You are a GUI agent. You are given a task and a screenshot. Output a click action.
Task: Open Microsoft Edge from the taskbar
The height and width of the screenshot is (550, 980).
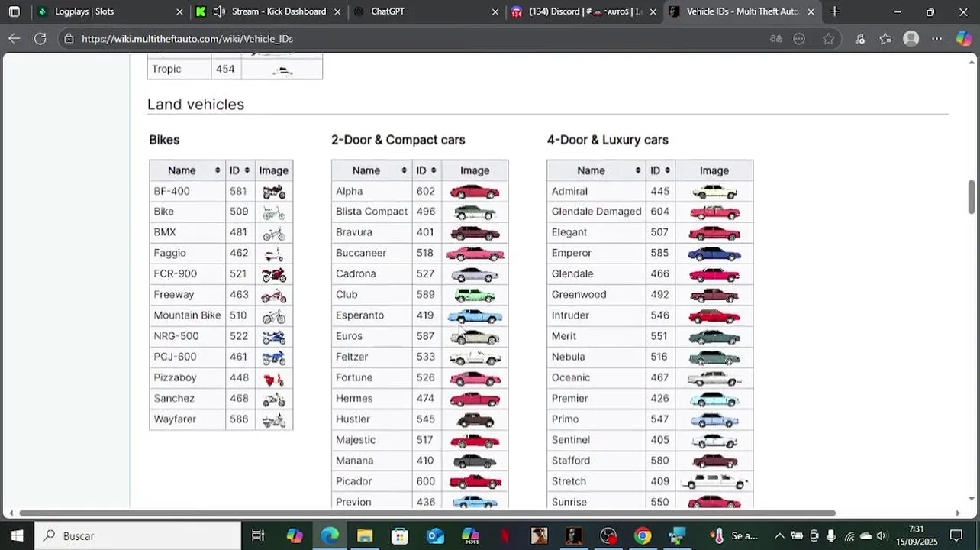(x=330, y=535)
